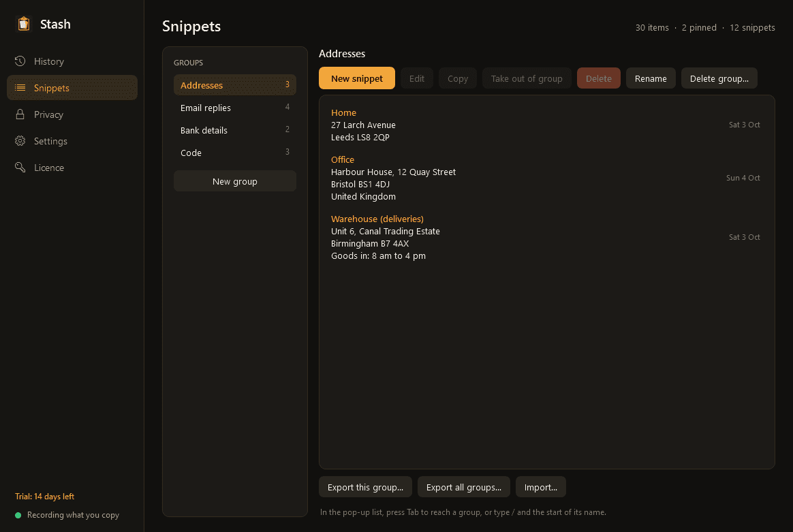Select the Addresses group
This screenshot has width=793, height=532.
234,85
